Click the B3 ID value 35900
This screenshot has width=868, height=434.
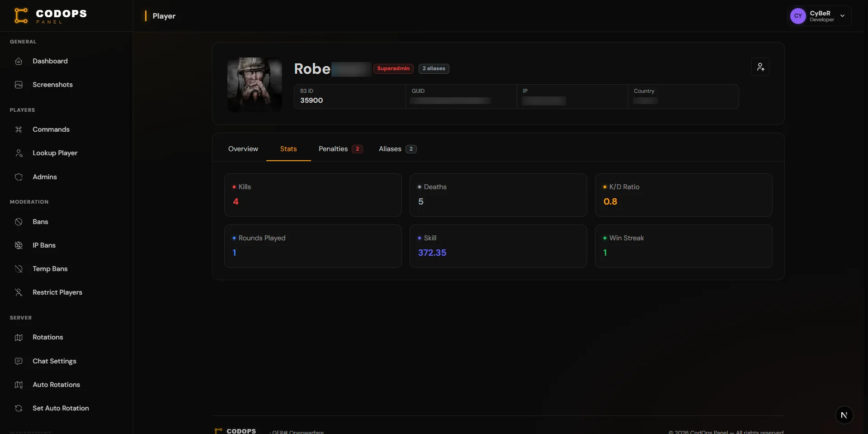311,100
